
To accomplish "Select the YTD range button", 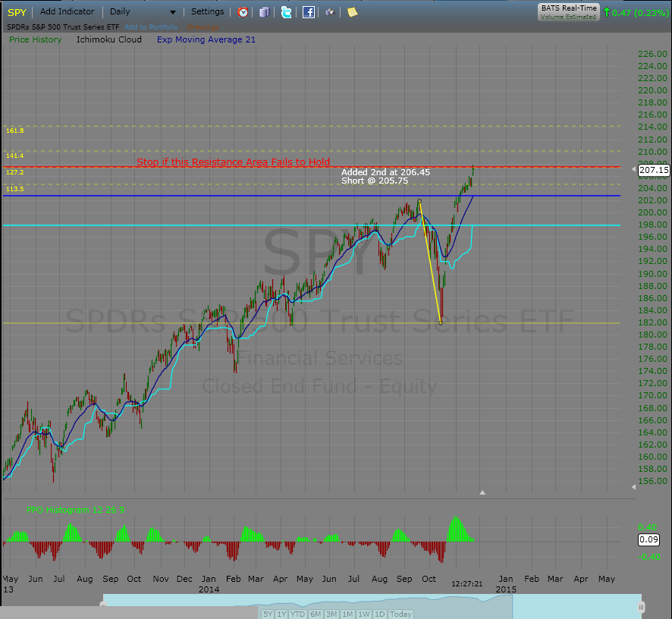I will coord(298,614).
